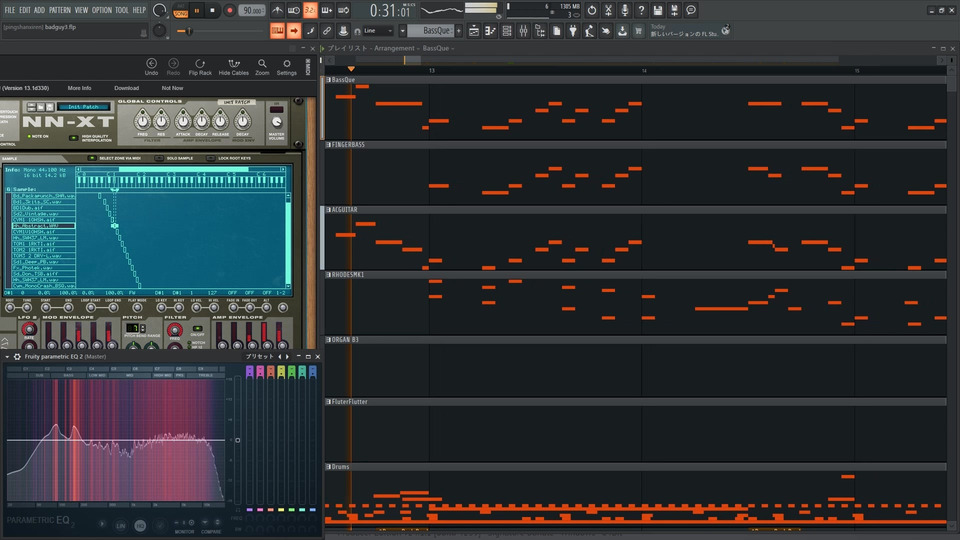This screenshot has width=960, height=540.
Task: Open Settings in Reason Rack toolbar
Action: pos(287,67)
